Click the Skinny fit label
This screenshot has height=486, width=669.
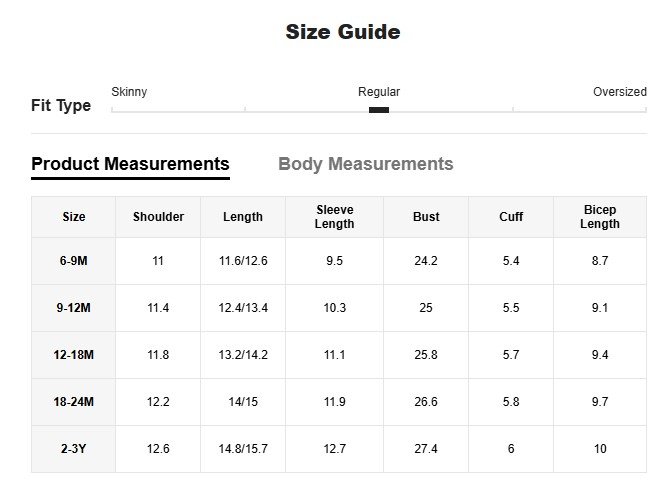pyautogui.click(x=129, y=92)
